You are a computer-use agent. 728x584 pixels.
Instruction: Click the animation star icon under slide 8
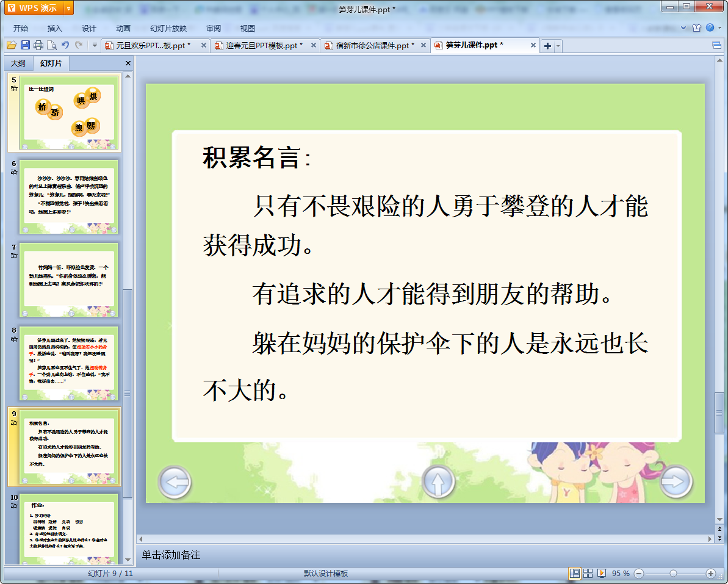pos(14,339)
